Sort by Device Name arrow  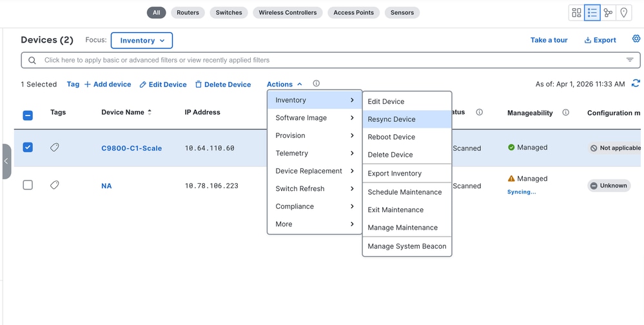pyautogui.click(x=150, y=112)
